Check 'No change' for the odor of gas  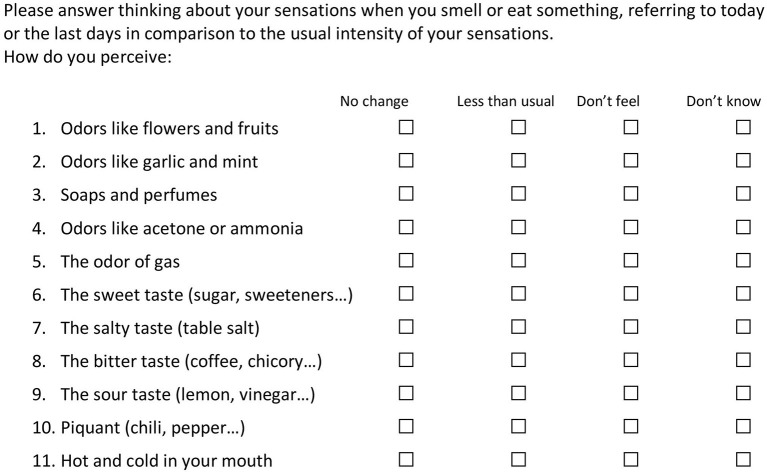pyautogui.click(x=406, y=260)
